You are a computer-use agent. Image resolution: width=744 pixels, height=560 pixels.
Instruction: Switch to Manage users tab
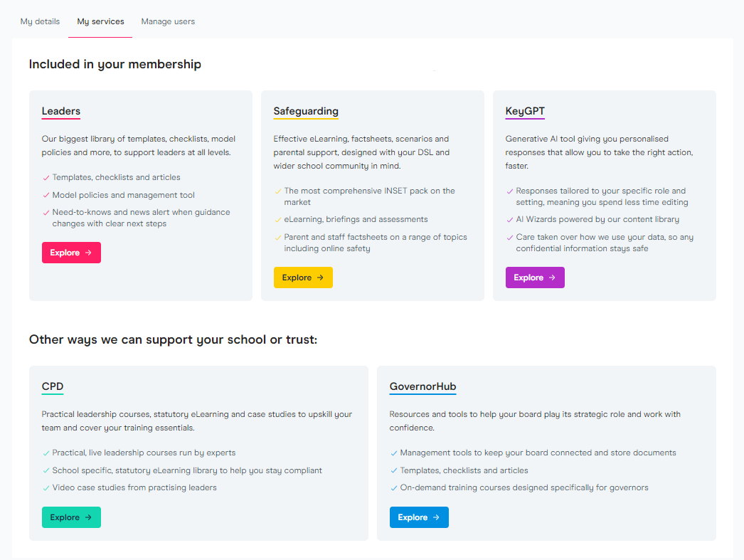click(168, 21)
